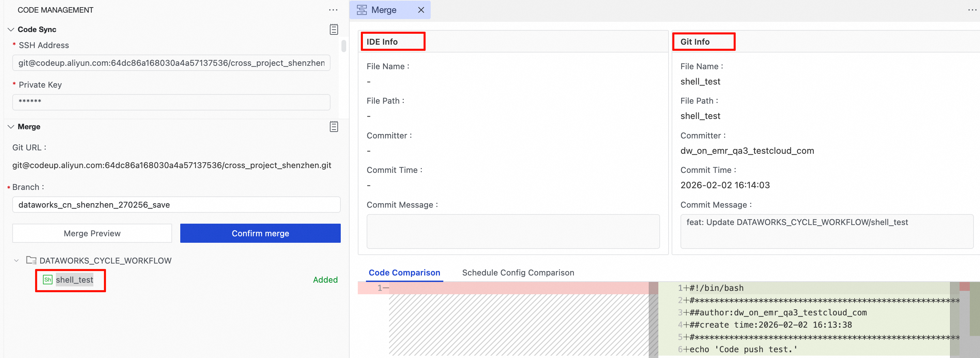Select the Code Comparison tab

(x=404, y=273)
